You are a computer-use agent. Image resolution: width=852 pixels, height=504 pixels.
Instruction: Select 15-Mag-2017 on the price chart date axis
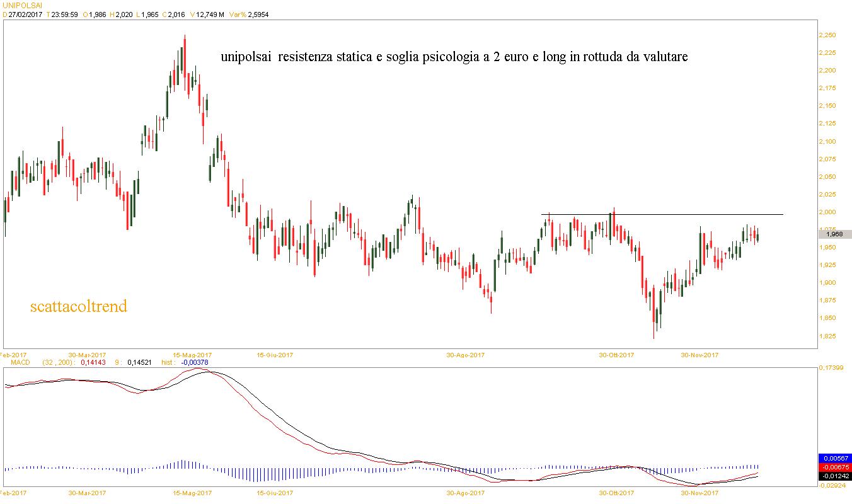point(192,355)
